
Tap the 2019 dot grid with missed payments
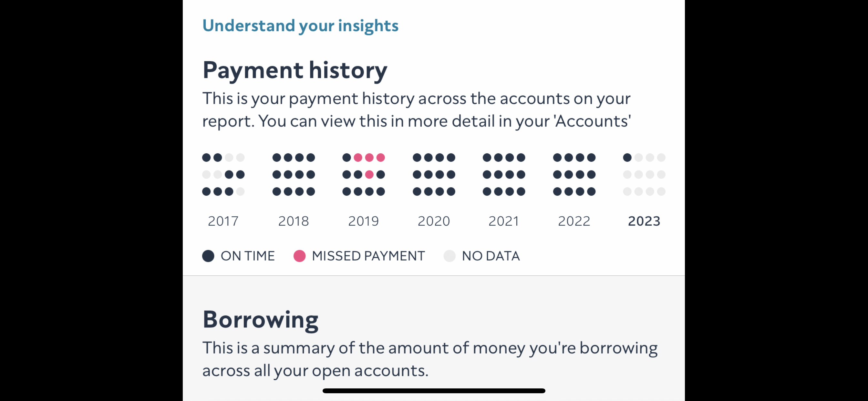click(x=364, y=174)
